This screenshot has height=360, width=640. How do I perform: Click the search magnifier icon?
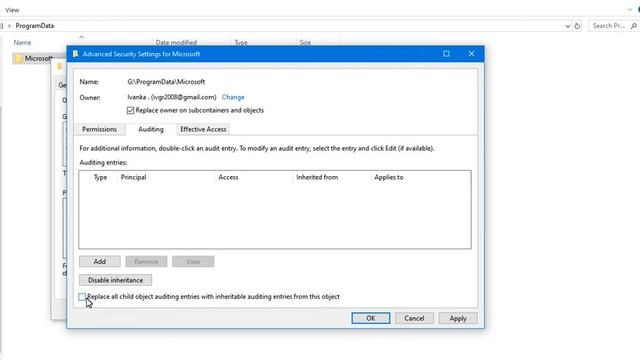pyautogui.click(x=633, y=26)
